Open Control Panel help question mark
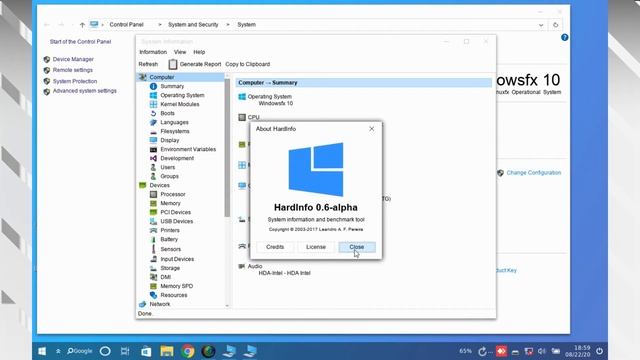Screen dimensions: 640x360 564,38
